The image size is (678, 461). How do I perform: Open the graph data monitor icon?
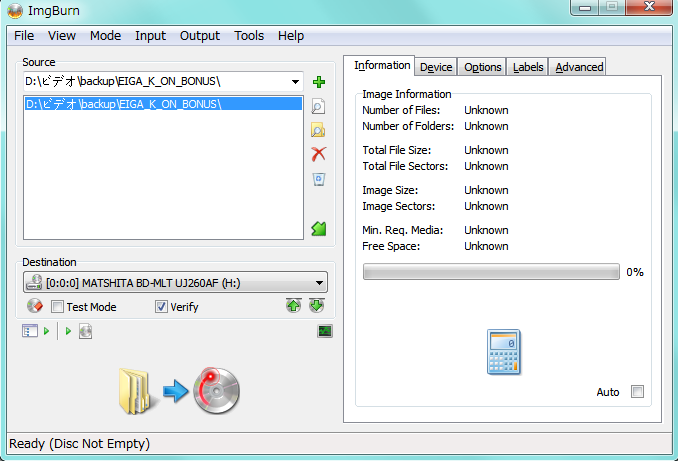pyautogui.click(x=325, y=331)
